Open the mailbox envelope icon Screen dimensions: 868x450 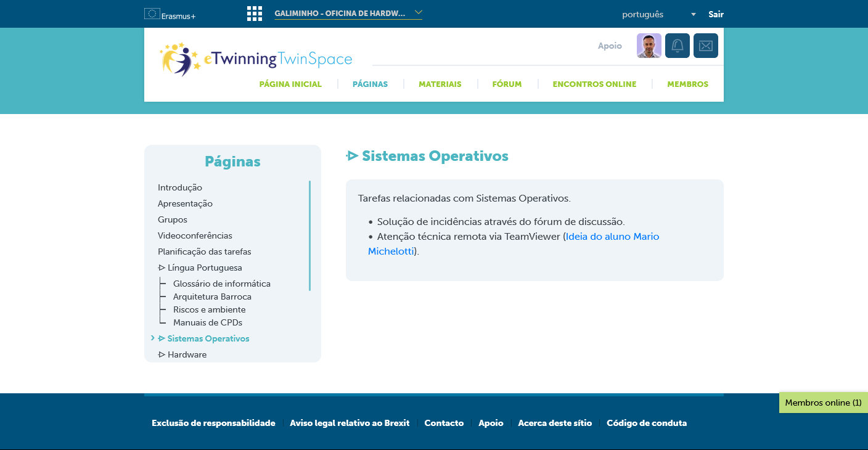[706, 46]
